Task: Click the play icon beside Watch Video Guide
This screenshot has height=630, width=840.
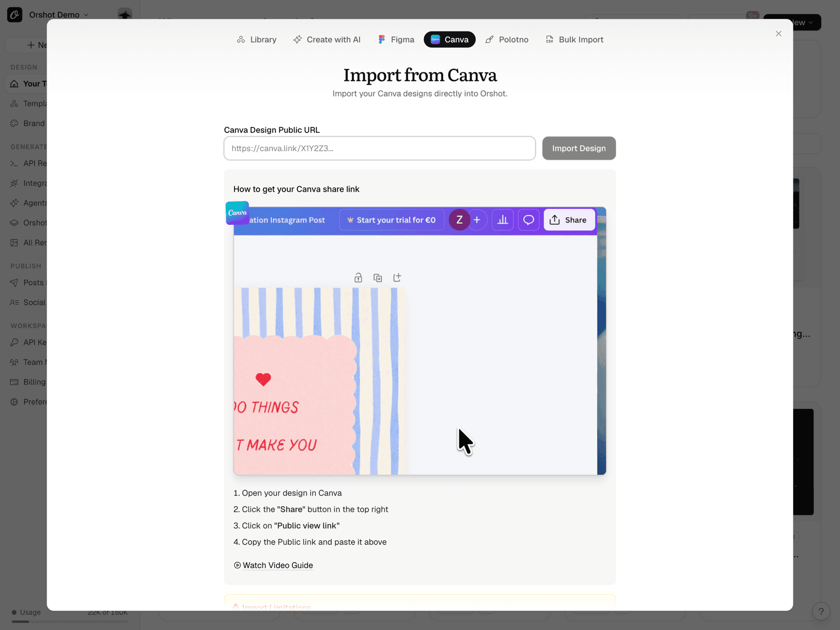Action: [x=237, y=565]
